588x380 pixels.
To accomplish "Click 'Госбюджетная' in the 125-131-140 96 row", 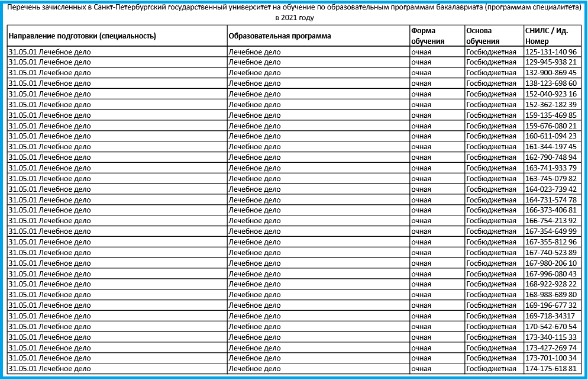I will coord(491,52).
